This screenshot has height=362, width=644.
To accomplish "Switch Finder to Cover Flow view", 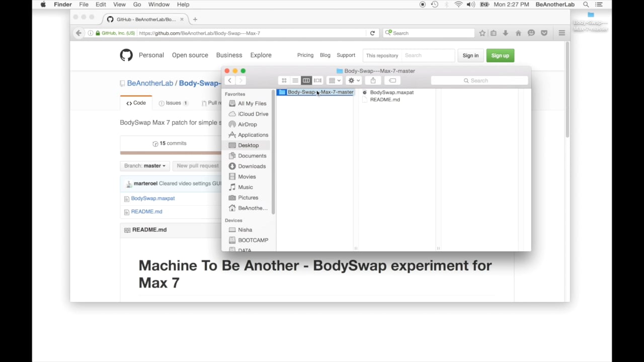I will pos(317,80).
